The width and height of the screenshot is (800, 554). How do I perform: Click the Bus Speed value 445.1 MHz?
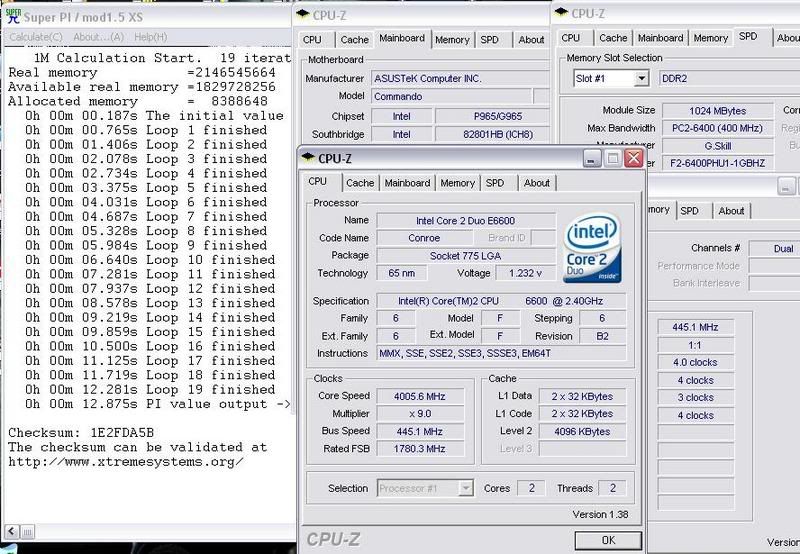coord(420,431)
